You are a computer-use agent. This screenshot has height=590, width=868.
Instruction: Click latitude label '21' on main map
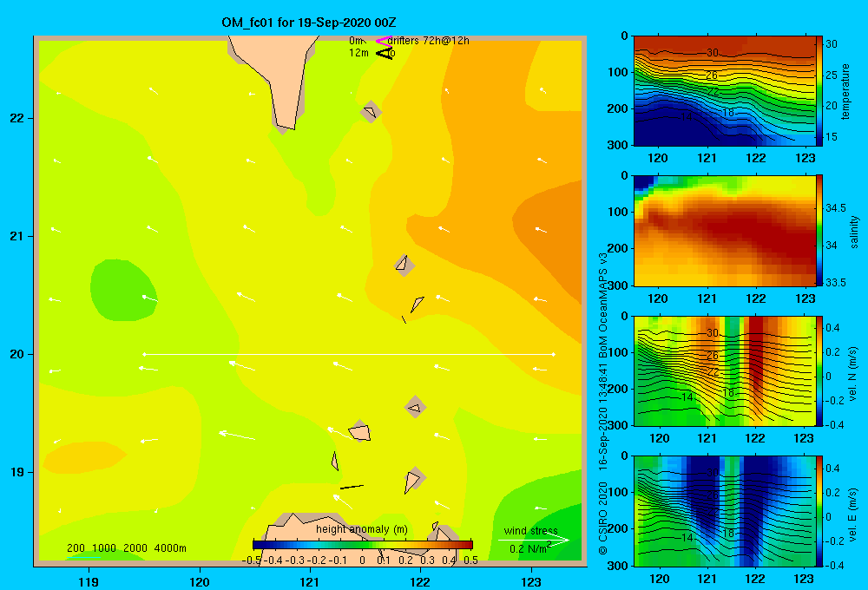point(16,236)
